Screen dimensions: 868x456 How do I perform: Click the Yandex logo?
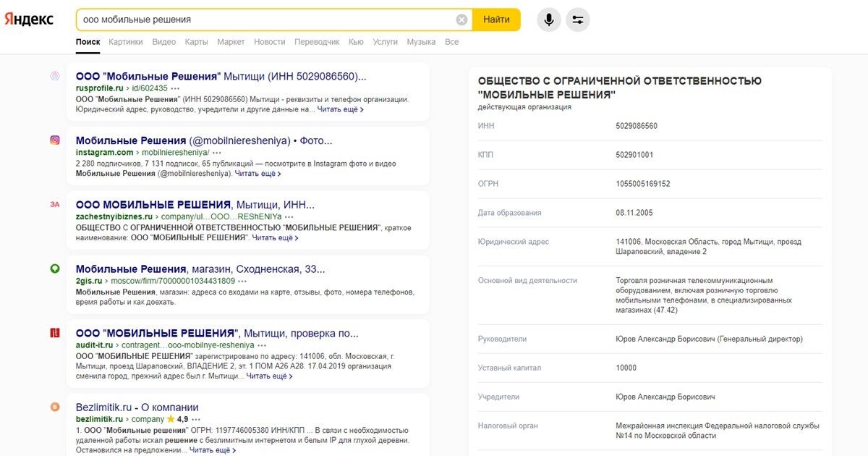[30, 20]
